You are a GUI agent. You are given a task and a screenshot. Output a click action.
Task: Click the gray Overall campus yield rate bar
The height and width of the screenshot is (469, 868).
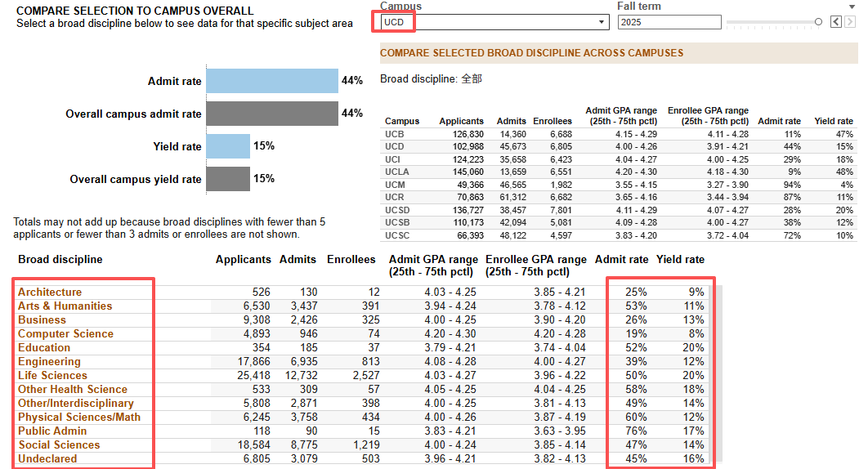pyautogui.click(x=228, y=179)
